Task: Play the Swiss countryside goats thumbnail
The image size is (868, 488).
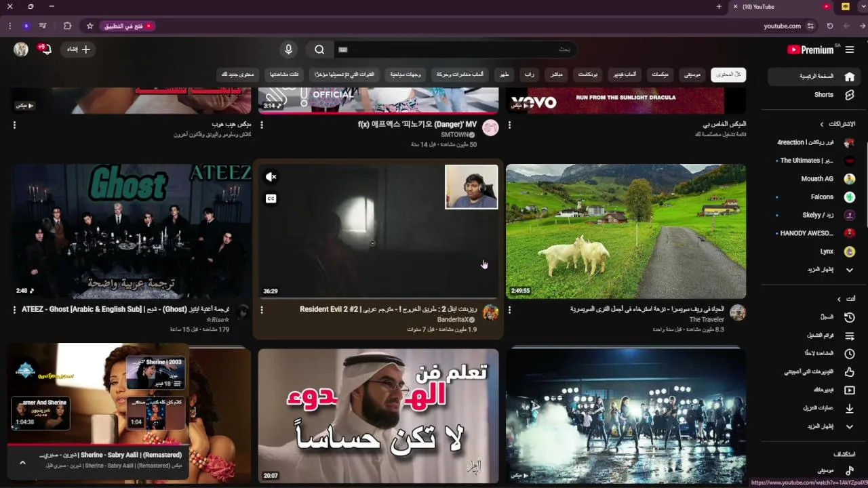Action: [x=626, y=231]
